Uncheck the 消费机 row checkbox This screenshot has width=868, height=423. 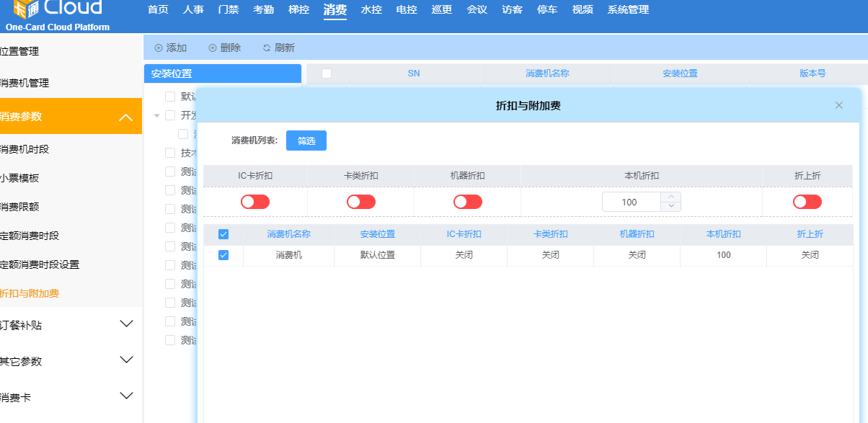point(223,255)
